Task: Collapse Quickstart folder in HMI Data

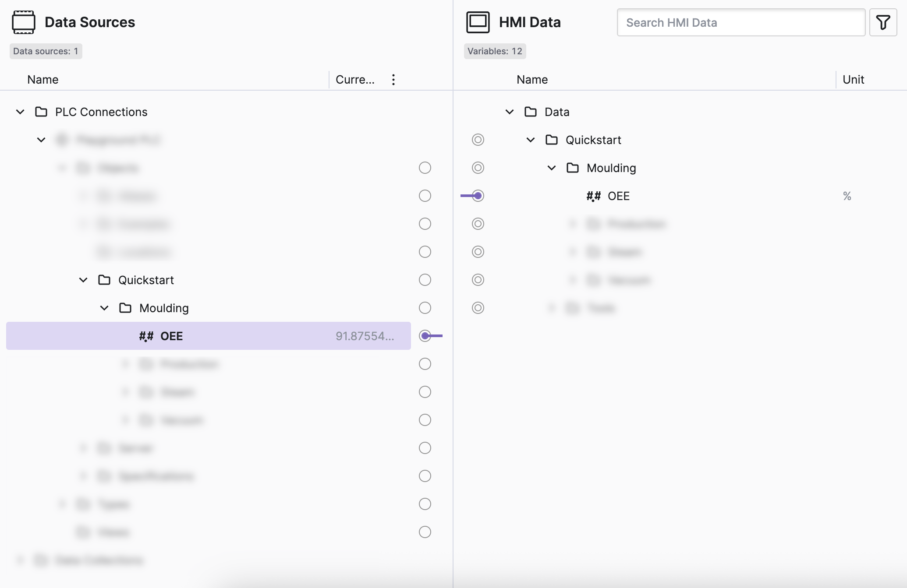Action: (531, 140)
